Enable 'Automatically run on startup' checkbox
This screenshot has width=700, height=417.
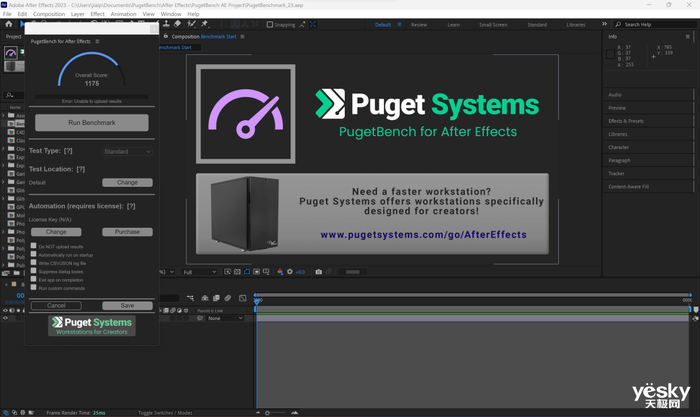(x=33, y=254)
